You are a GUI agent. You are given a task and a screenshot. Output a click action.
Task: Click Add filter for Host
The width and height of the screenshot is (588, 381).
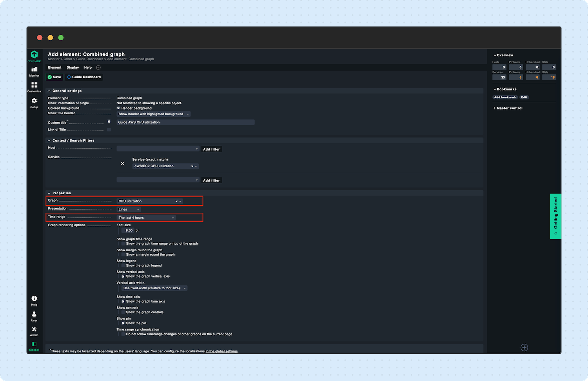(211, 149)
